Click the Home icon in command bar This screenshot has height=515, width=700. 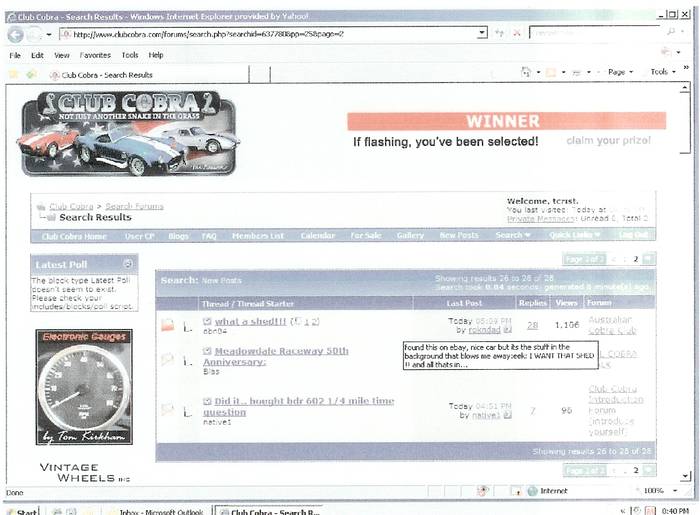click(526, 73)
